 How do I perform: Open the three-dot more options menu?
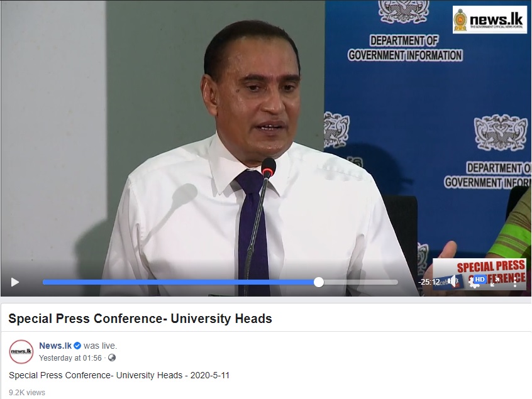pos(515,281)
